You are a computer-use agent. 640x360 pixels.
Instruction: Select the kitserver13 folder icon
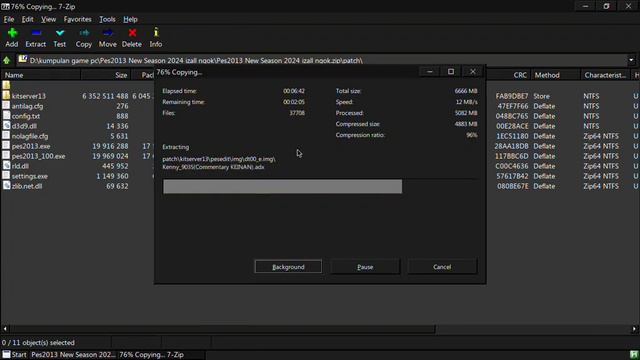click(x=6, y=96)
